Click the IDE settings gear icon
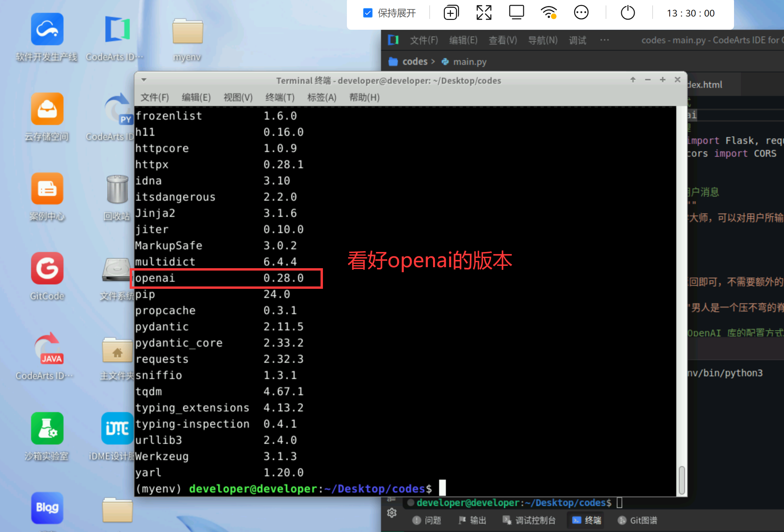 point(392,513)
